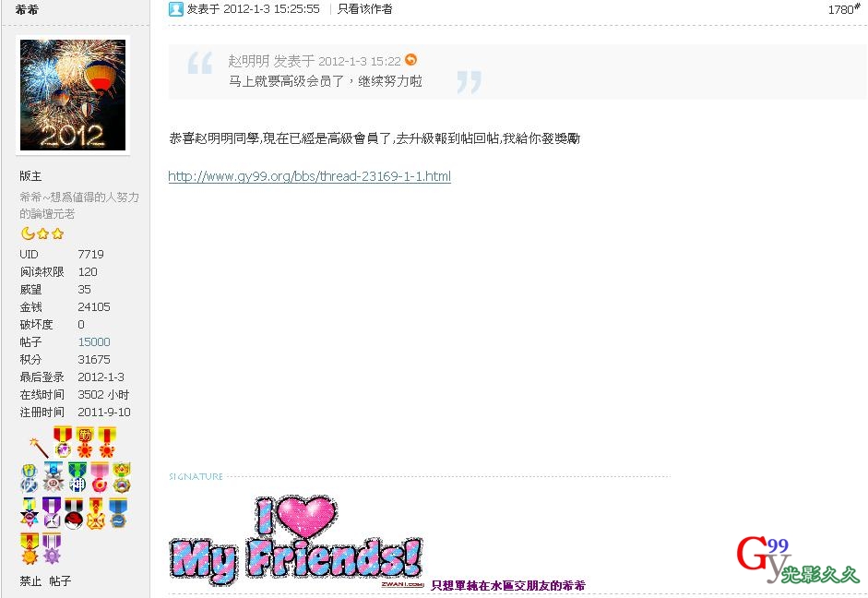Click 只看该作者 to filter posts
This screenshot has height=598, width=868.
point(364,9)
